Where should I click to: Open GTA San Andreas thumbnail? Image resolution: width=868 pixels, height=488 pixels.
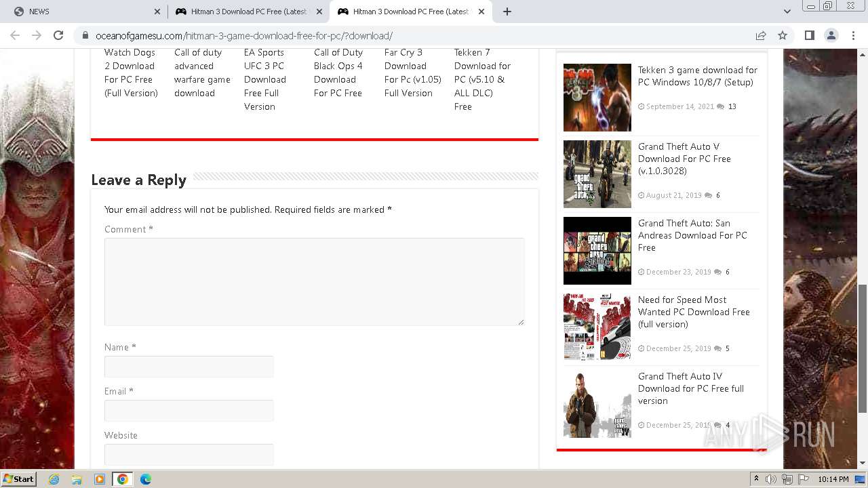(597, 251)
